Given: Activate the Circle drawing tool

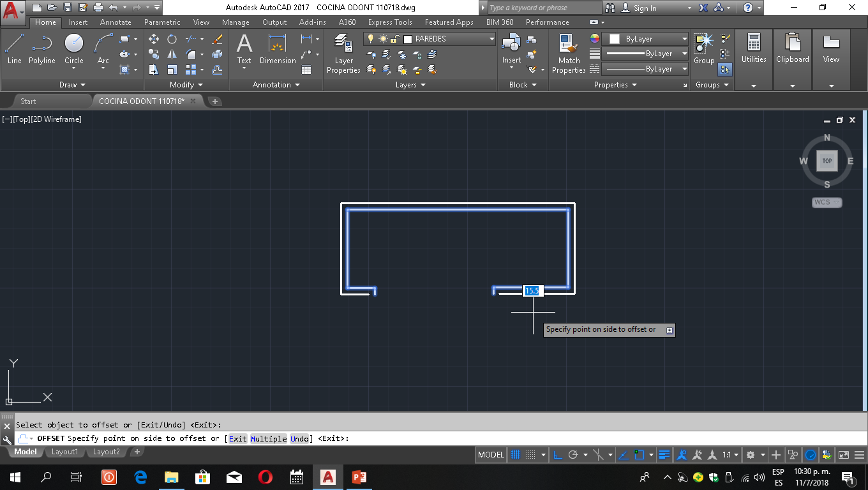Looking at the screenshot, I should pyautogui.click(x=74, y=49).
